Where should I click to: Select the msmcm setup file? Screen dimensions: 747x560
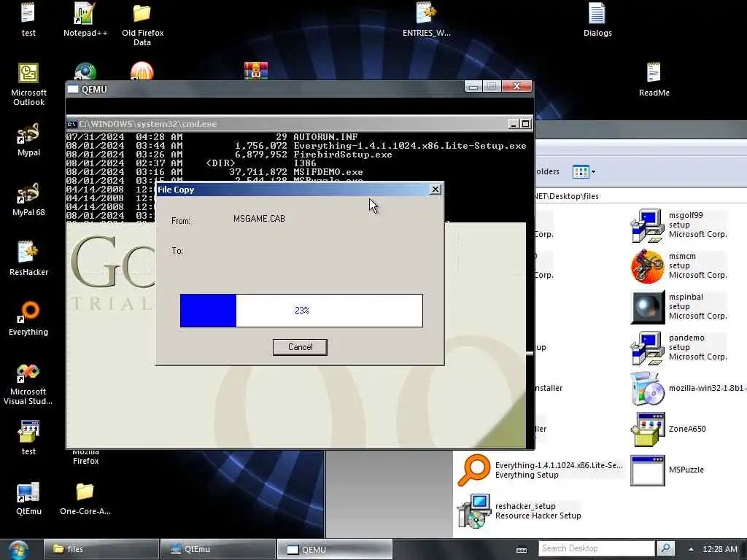tap(679, 265)
